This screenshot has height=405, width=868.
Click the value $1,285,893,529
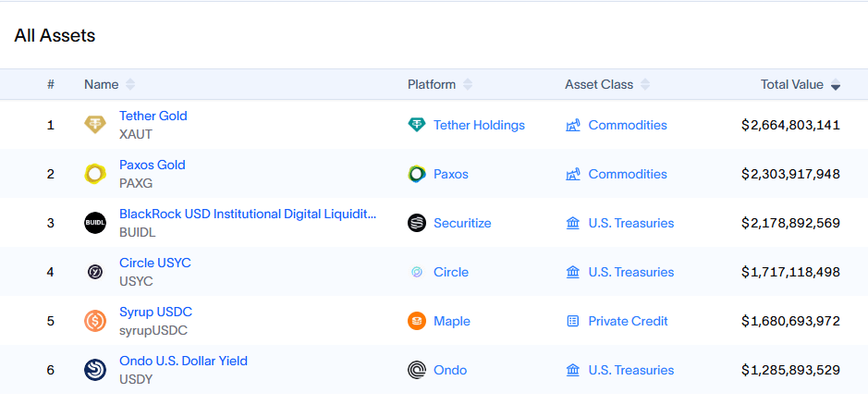click(x=790, y=370)
